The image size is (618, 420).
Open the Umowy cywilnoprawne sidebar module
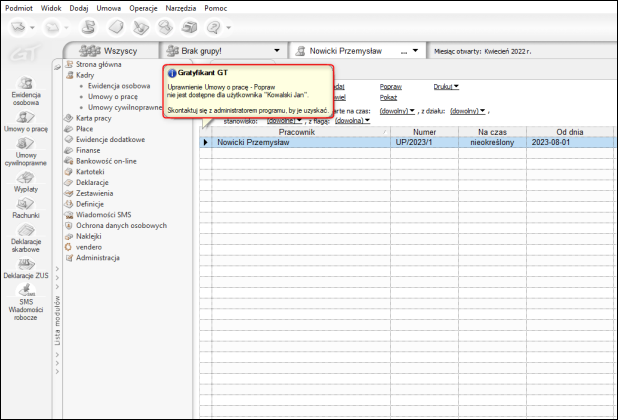26,152
